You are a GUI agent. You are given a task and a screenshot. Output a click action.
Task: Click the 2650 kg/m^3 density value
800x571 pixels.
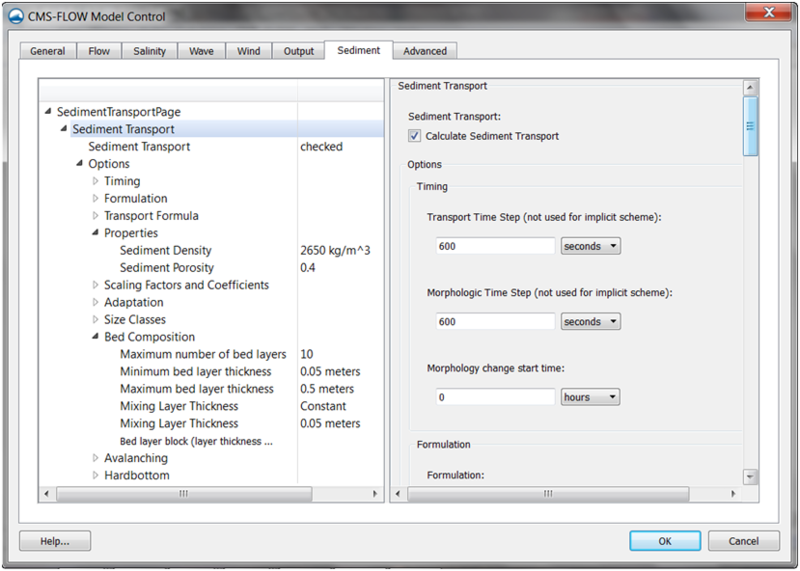pyautogui.click(x=335, y=250)
